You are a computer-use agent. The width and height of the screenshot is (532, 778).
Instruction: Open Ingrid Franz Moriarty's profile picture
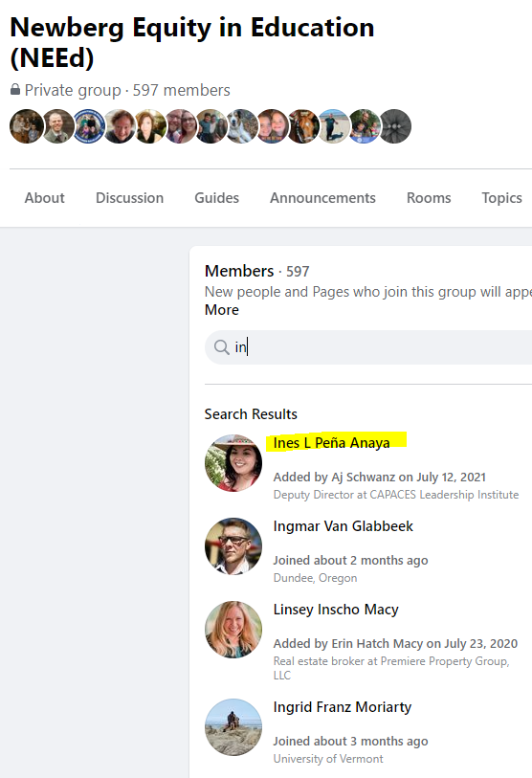tap(233, 727)
